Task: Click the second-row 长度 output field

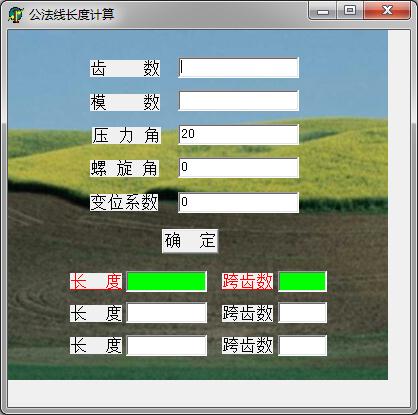Action: [166, 313]
